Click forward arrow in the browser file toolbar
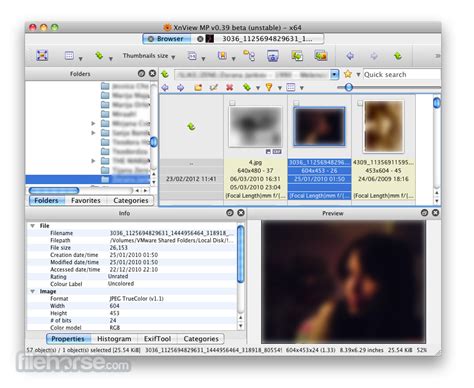Screen dimensions: 474x388 pyautogui.click(x=180, y=87)
